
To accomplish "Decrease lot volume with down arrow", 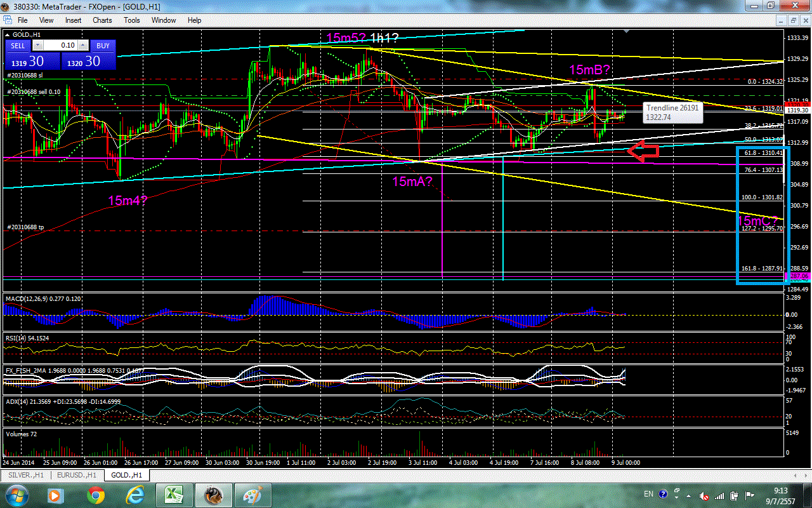I will (x=37, y=46).
